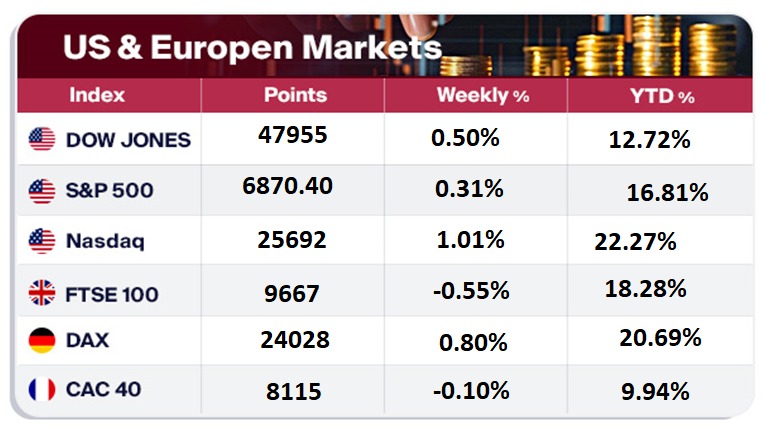Click the German flag beside DAX
Screen dimensions: 767x427
[x=42, y=341]
